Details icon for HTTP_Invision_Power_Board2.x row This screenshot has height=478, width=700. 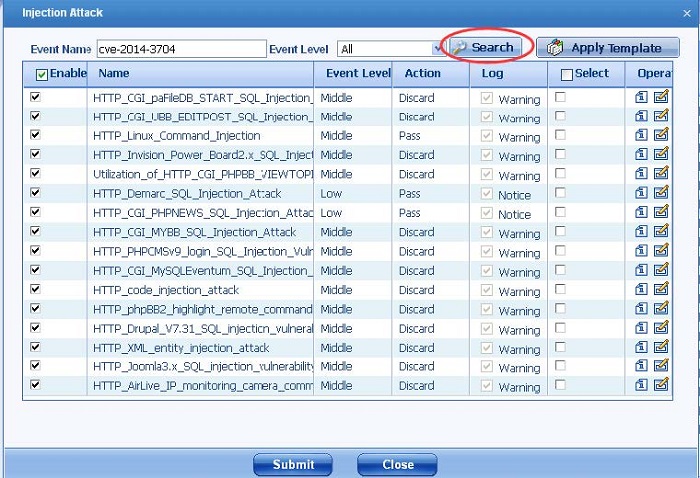pyautogui.click(x=641, y=154)
